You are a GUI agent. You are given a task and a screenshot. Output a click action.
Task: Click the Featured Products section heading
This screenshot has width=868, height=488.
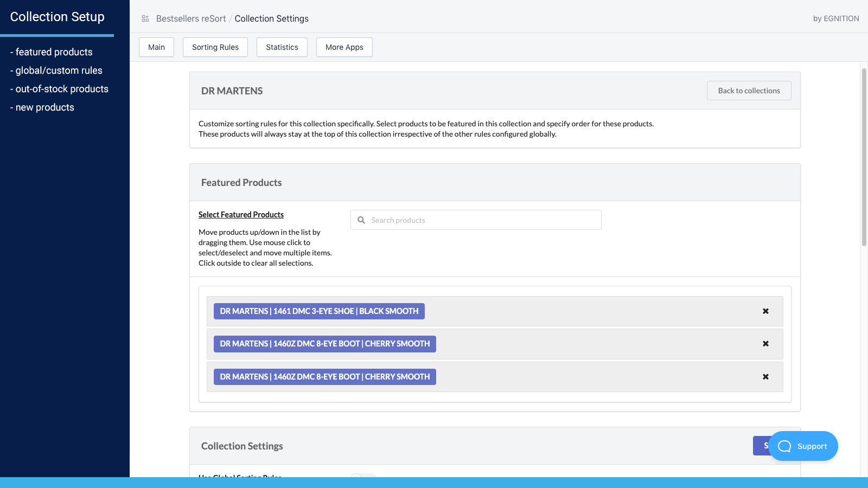pos(241,183)
